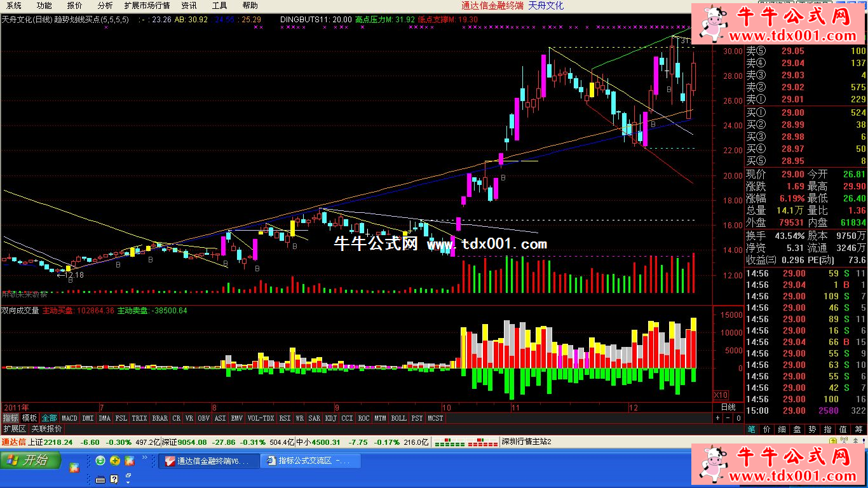Expand the 扩展区 extension area
868x488 pixels.
[15, 429]
